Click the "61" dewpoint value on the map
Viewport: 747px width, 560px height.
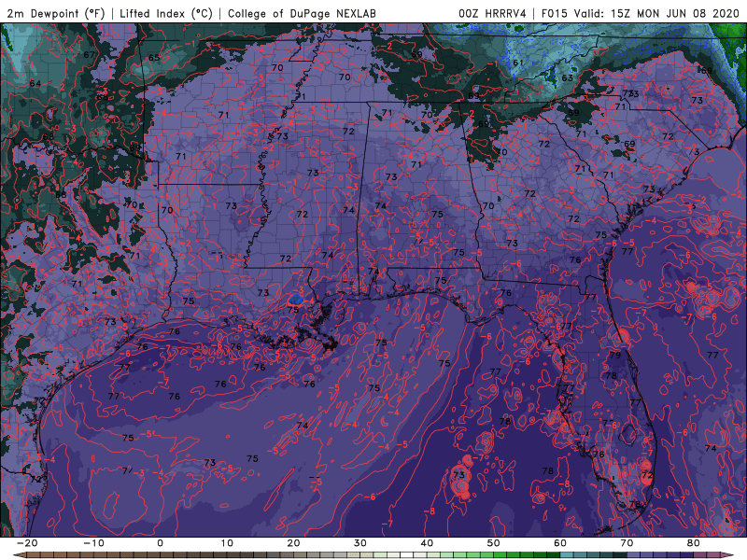coord(518,63)
